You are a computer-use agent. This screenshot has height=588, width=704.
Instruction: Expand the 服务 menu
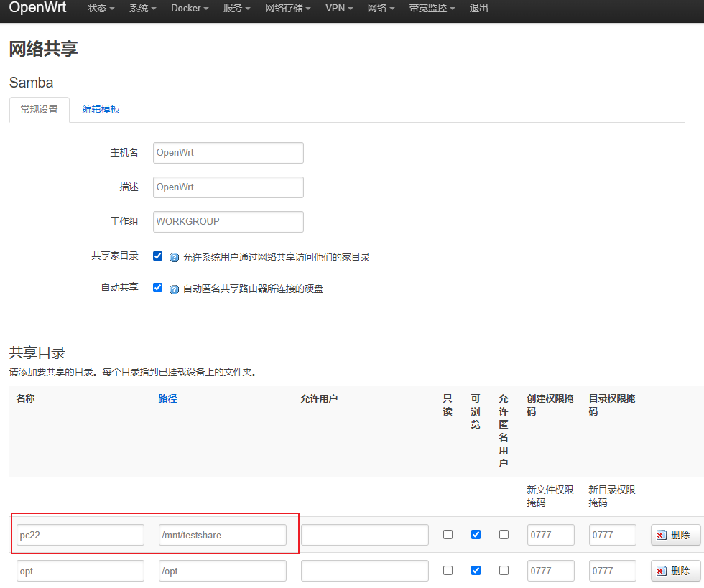coord(236,9)
